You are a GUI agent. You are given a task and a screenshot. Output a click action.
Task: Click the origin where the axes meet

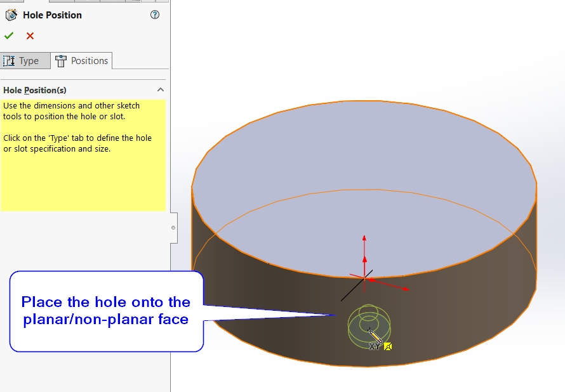pyautogui.click(x=364, y=278)
